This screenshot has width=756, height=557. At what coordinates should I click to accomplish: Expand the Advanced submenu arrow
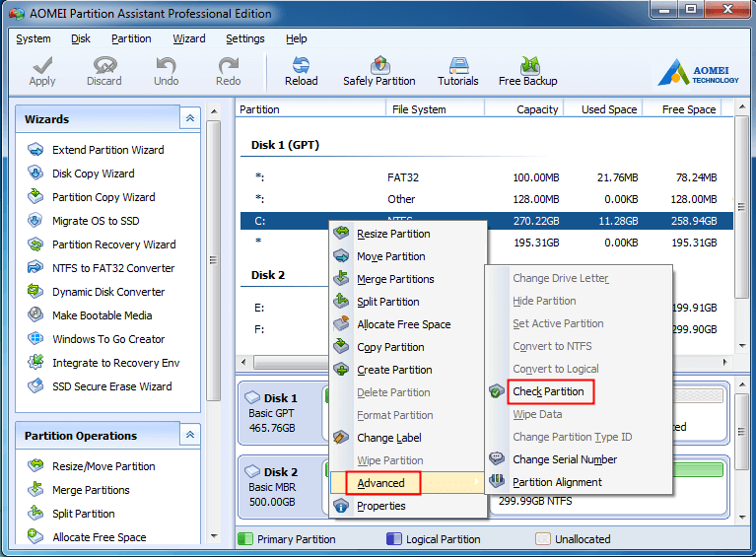coord(476,482)
